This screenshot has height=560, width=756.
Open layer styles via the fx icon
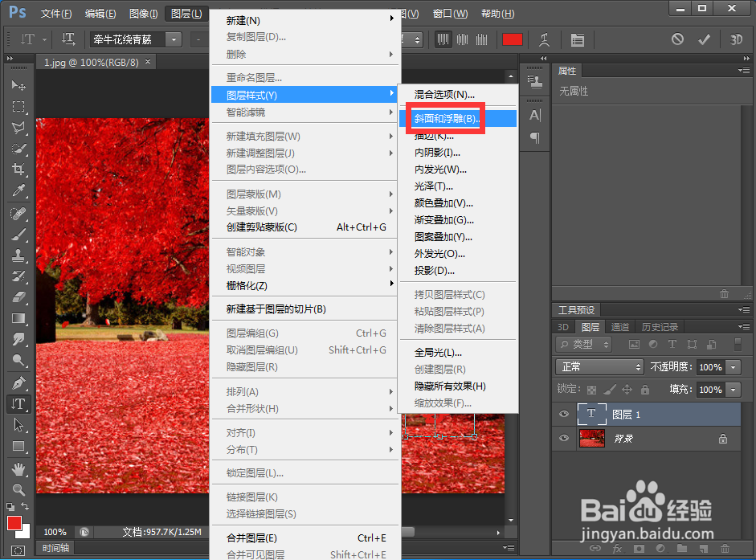[x=617, y=548]
